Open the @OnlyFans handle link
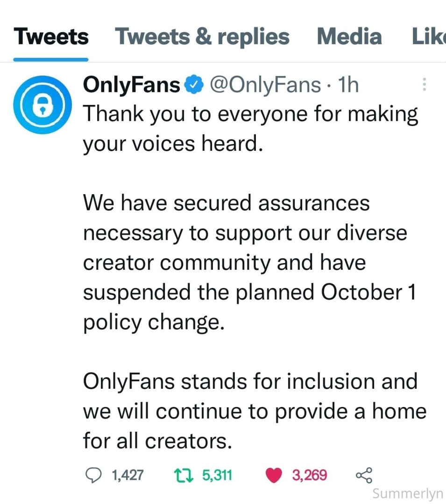Screen dimensions: 446x504 (x=265, y=85)
